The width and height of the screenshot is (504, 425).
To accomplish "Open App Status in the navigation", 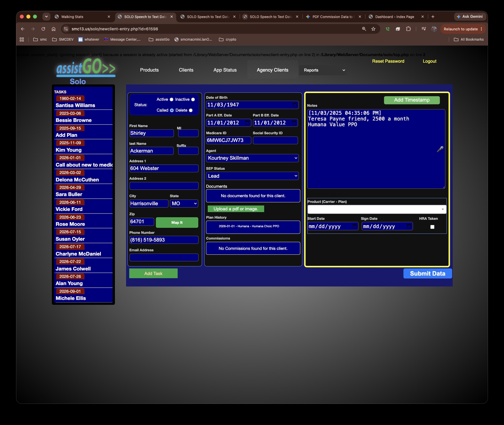I will [x=225, y=70].
